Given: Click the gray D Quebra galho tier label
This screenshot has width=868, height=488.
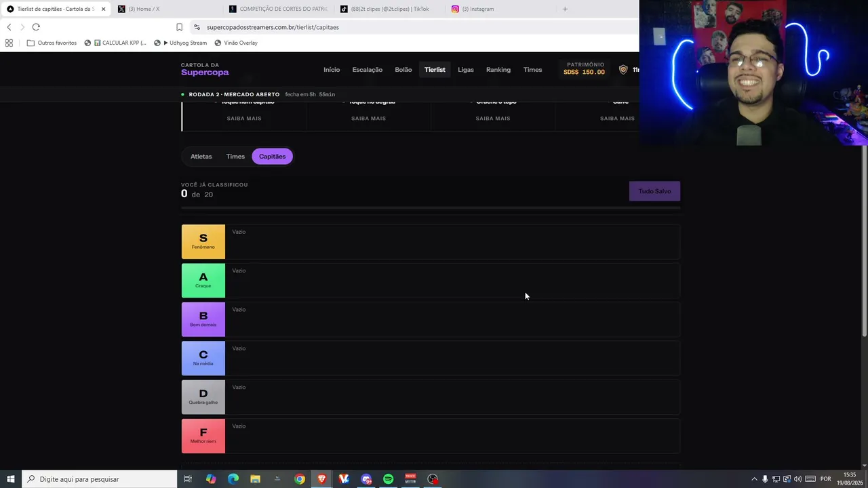Looking at the screenshot, I should point(203,397).
